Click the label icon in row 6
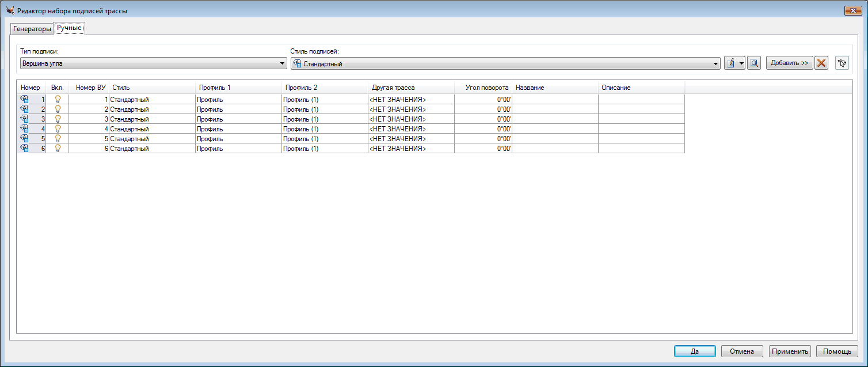The width and height of the screenshot is (868, 367). click(x=24, y=149)
